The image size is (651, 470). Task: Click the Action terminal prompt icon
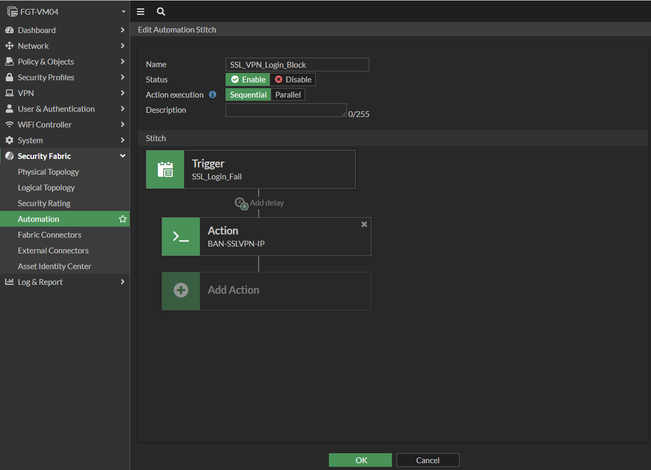[x=181, y=237]
